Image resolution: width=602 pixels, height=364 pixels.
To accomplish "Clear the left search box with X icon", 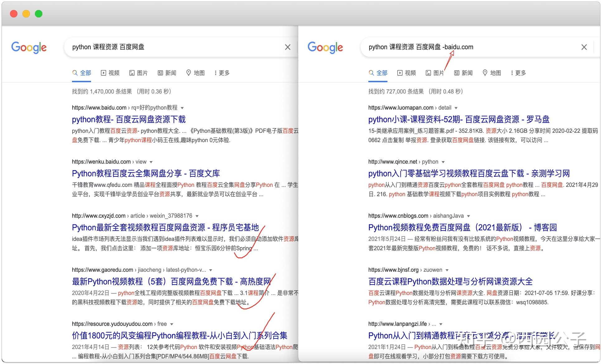I will tap(288, 47).
